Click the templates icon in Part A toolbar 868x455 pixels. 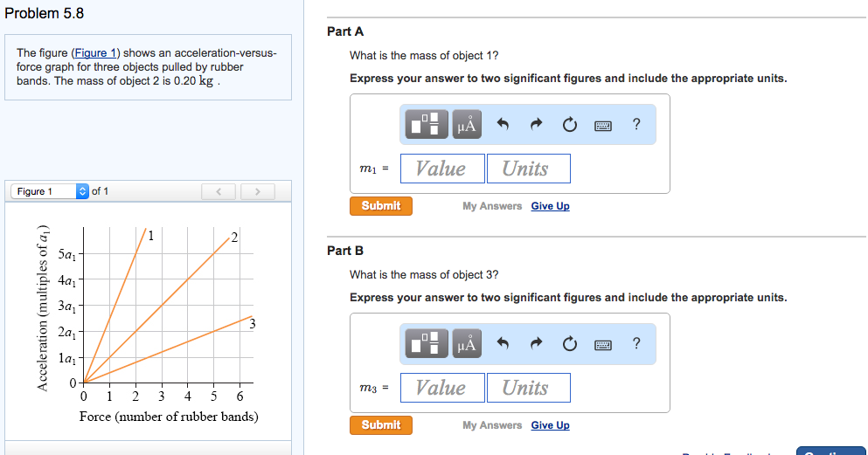coord(425,125)
